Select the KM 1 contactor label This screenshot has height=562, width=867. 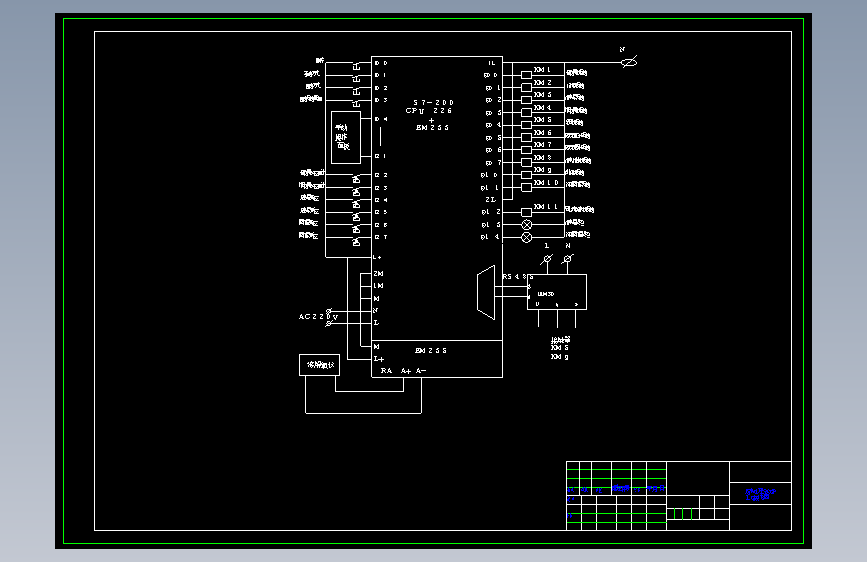[x=542, y=70]
